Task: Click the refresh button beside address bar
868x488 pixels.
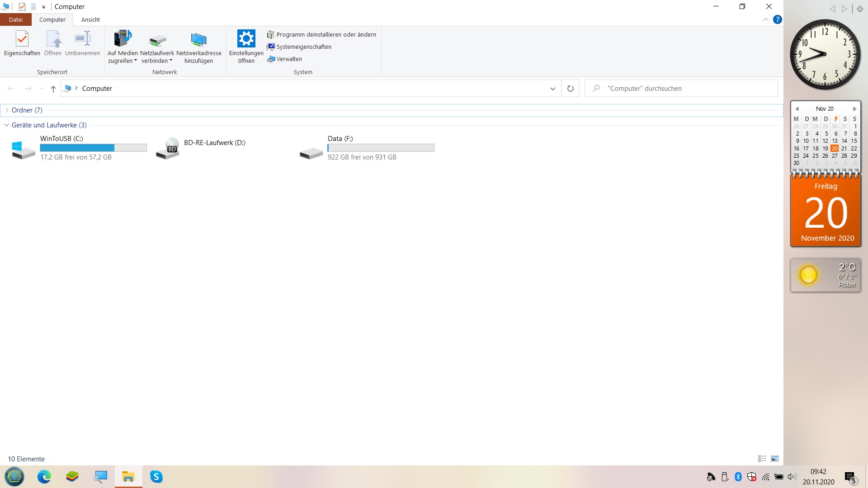Action: pyautogui.click(x=570, y=89)
